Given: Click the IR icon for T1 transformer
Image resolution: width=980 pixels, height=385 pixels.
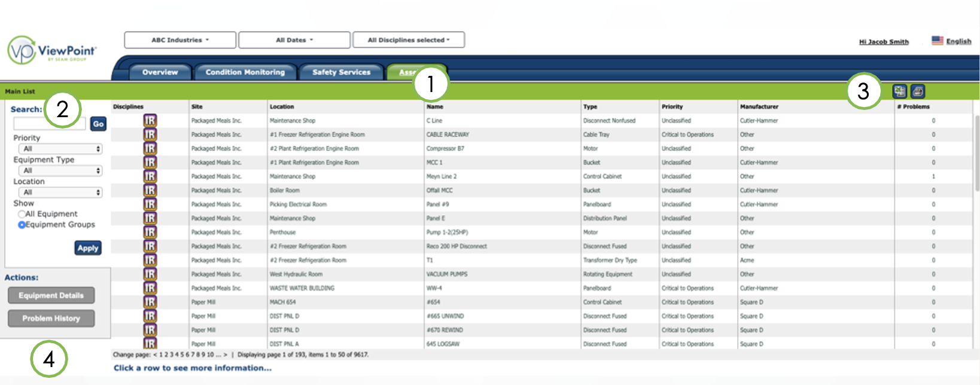Looking at the screenshot, I should tap(150, 260).
